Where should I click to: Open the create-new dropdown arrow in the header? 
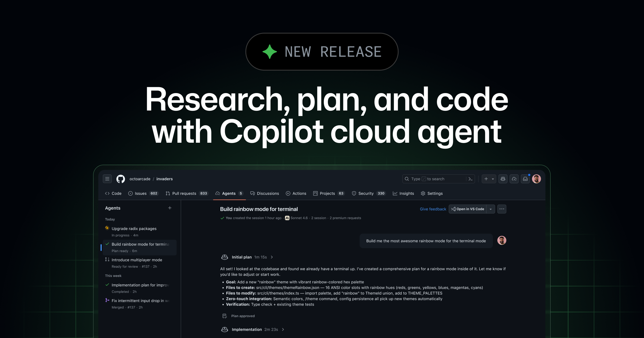coord(493,179)
